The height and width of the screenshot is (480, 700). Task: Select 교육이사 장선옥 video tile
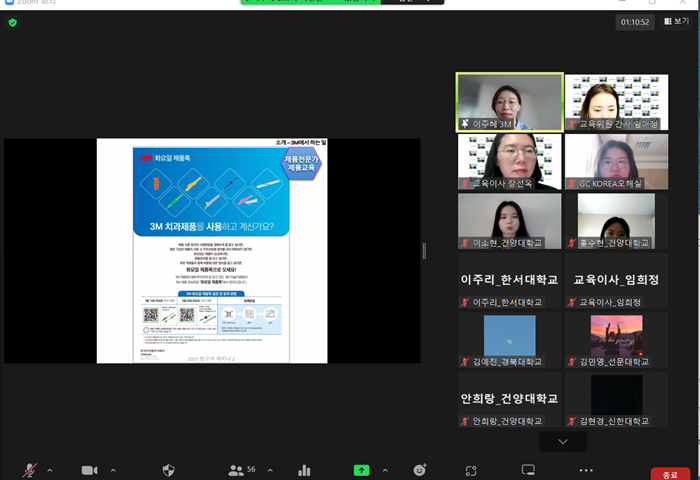[x=510, y=162]
